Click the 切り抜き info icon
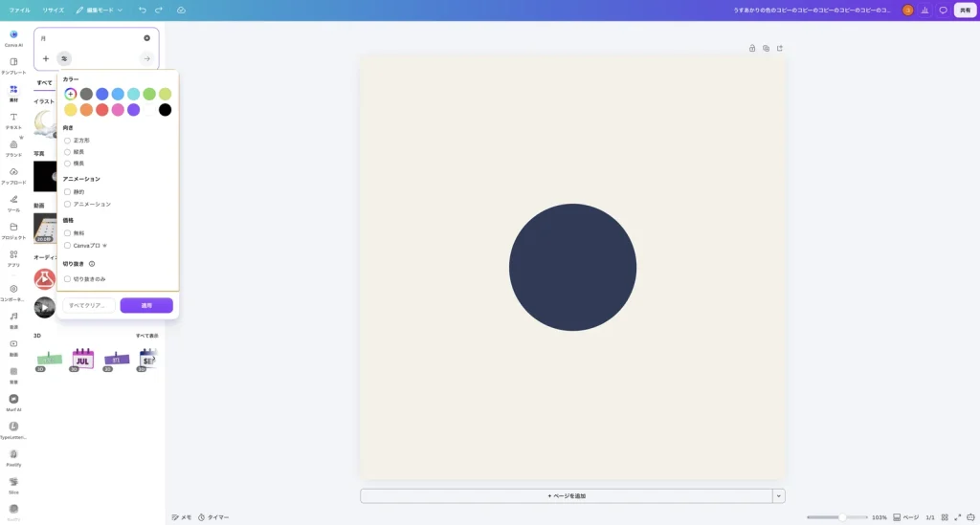Image resolution: width=980 pixels, height=525 pixels. 92,264
